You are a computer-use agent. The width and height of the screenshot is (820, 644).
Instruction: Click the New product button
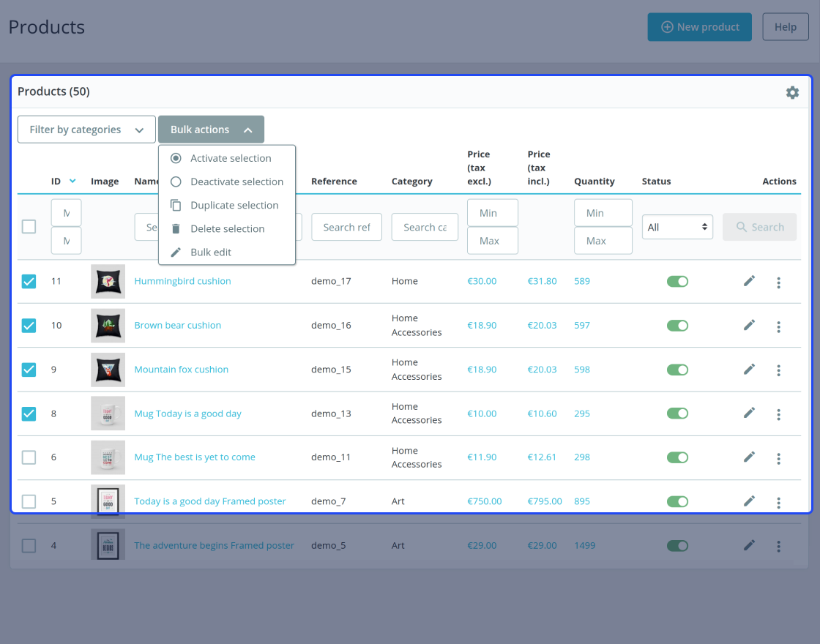pos(699,27)
